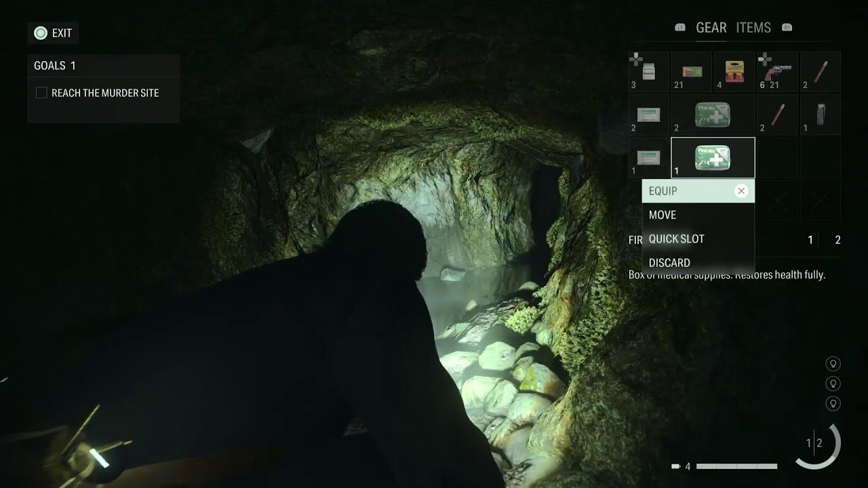Select the trauma pad with count 1
The width and height of the screenshot is (868, 488).
649,158
